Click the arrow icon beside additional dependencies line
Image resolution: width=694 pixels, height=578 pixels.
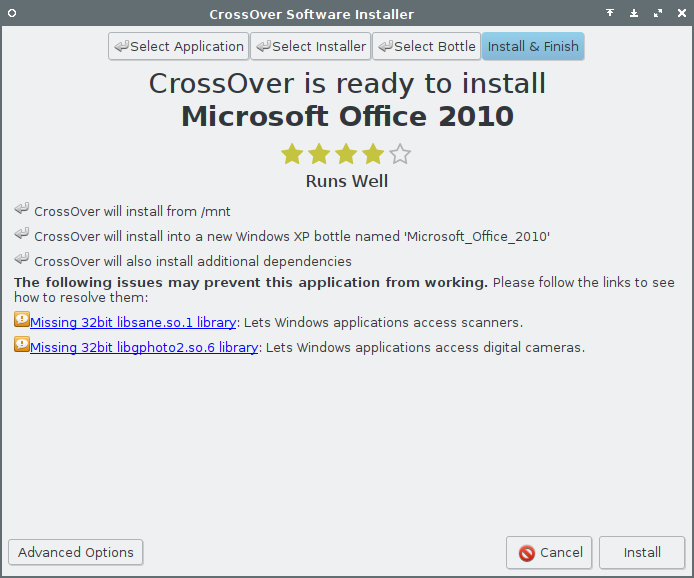(x=22, y=258)
